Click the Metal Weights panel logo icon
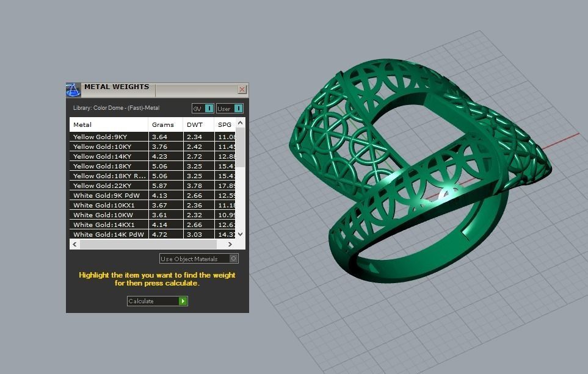Image resolution: width=588 pixels, height=374 pixels. pyautogui.click(x=73, y=90)
